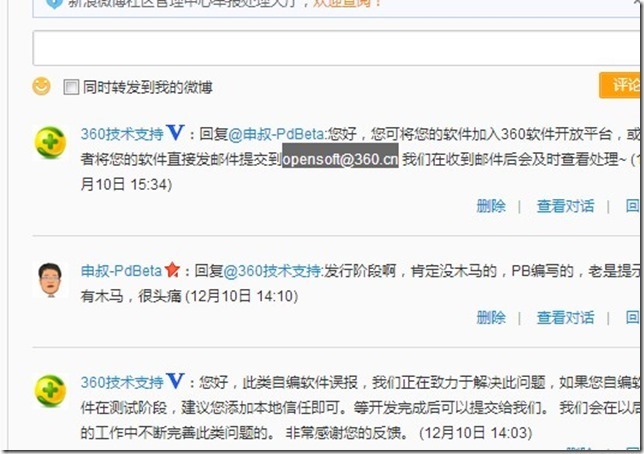The width and height of the screenshot is (644, 454).
Task: Check 同时转发到我的微博 checkbox
Action: (71, 87)
